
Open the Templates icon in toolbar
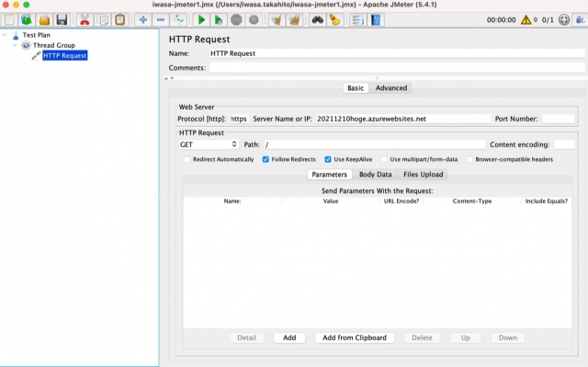coord(27,19)
